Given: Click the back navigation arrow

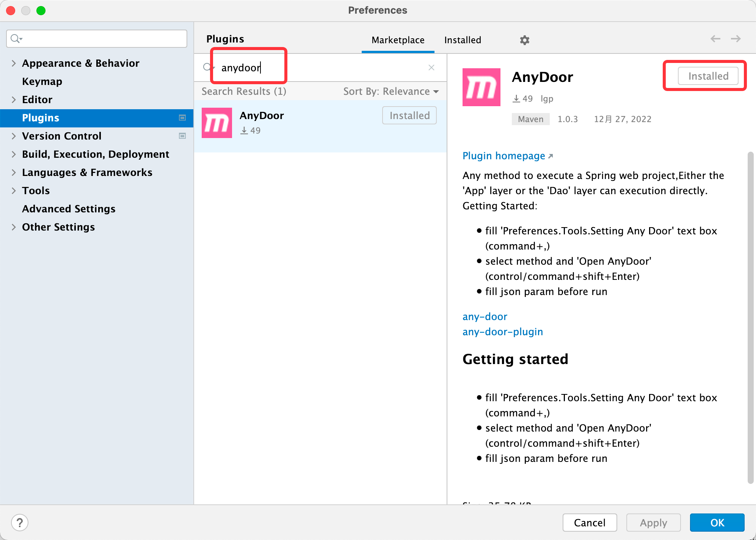Looking at the screenshot, I should pos(715,39).
